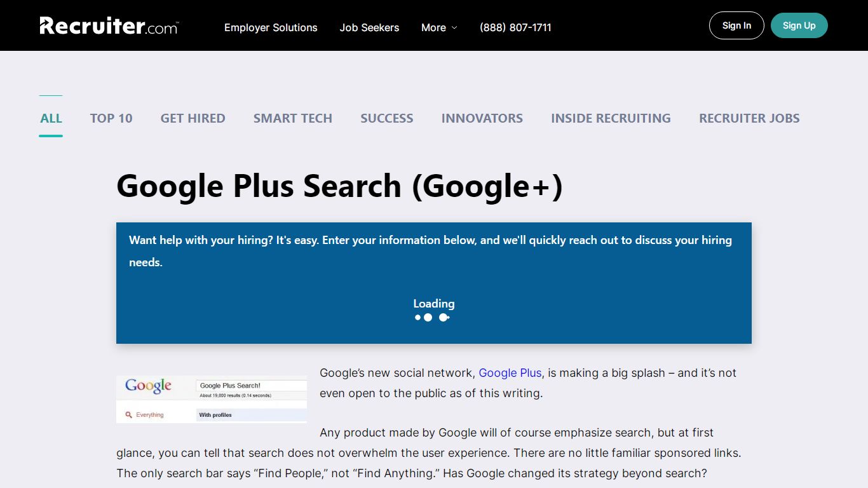Go to the SMART TECH tab
868x488 pixels.
[293, 118]
